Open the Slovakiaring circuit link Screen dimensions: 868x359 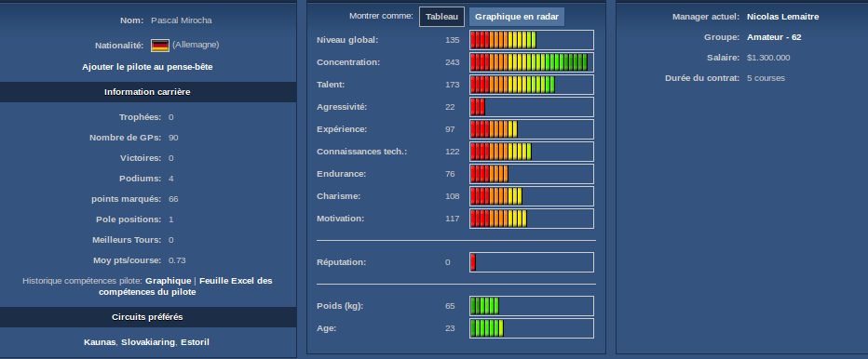[x=148, y=342]
